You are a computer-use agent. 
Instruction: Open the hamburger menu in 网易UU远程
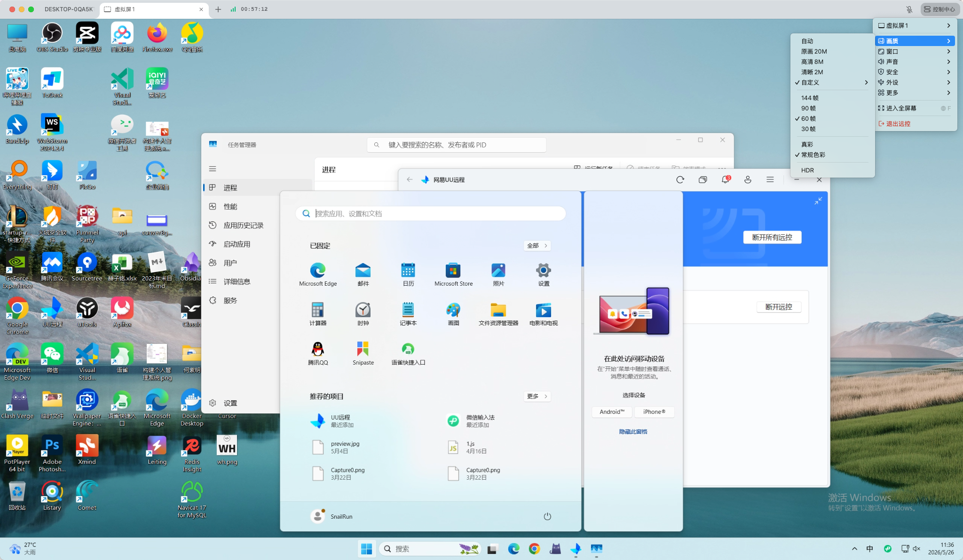(770, 179)
